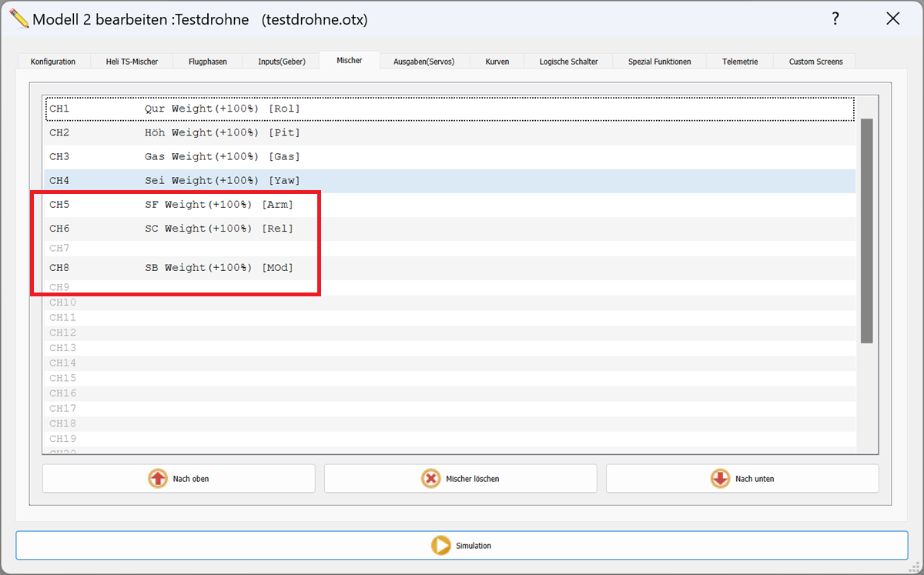Switch to the Heli TS-Mischer tab

[132, 62]
